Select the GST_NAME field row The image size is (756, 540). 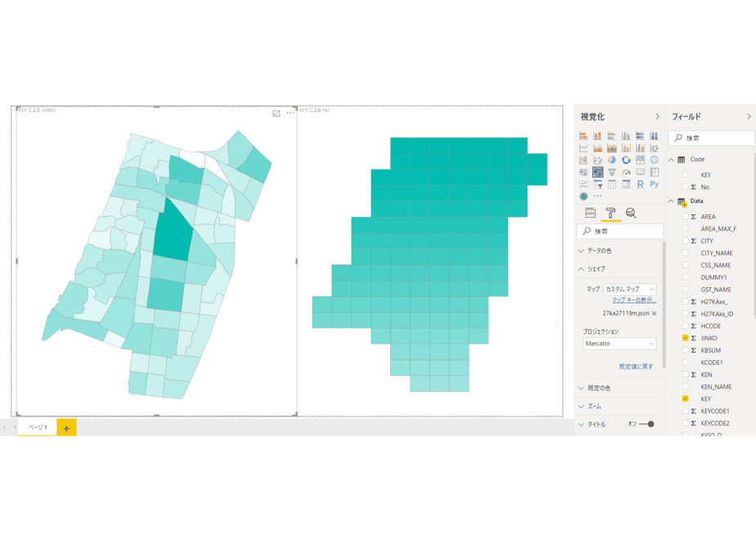click(715, 290)
